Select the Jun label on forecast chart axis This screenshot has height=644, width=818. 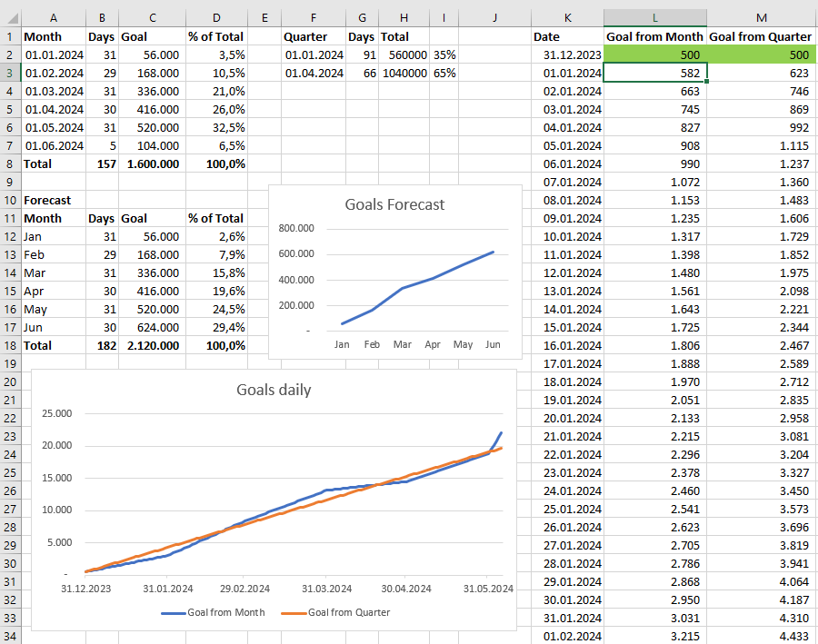pyautogui.click(x=493, y=344)
